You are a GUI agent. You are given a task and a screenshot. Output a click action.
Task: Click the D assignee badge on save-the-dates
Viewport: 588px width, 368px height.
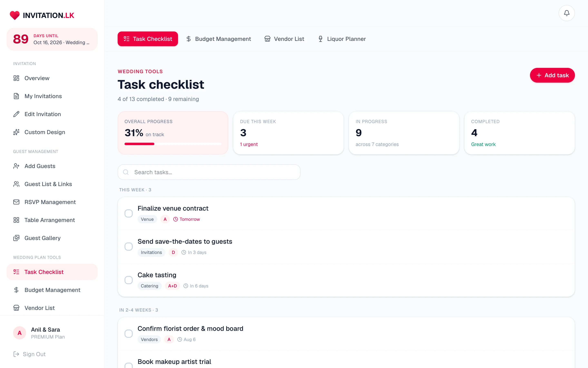pos(173,252)
